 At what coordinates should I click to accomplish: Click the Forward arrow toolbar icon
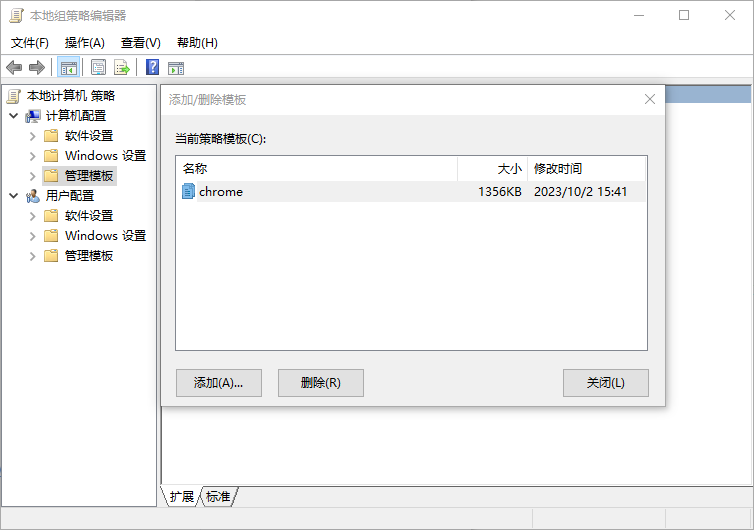pos(37,67)
